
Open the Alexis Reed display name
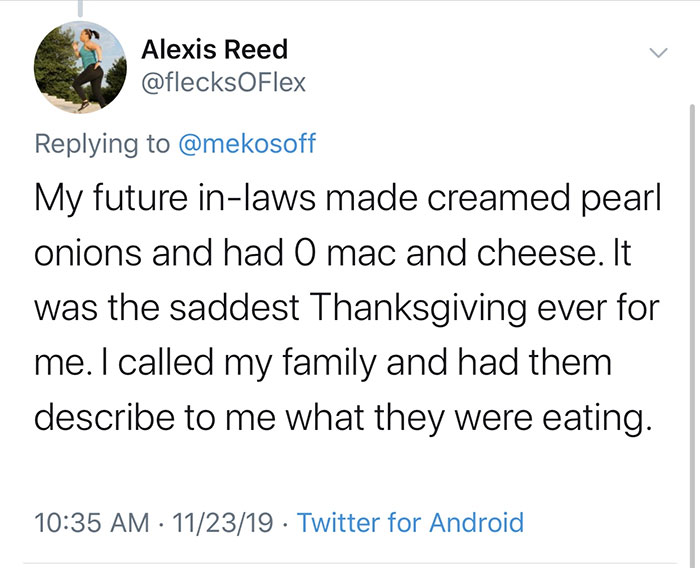(214, 49)
